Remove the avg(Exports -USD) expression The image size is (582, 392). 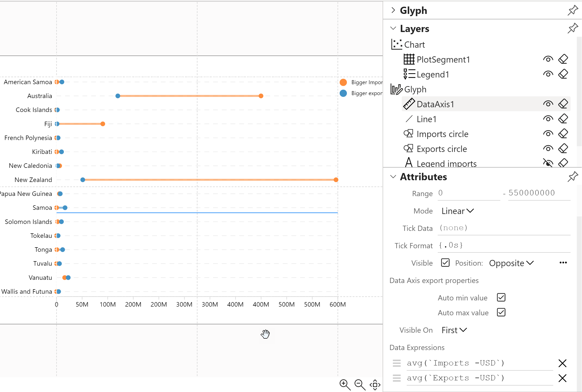pyautogui.click(x=563, y=378)
